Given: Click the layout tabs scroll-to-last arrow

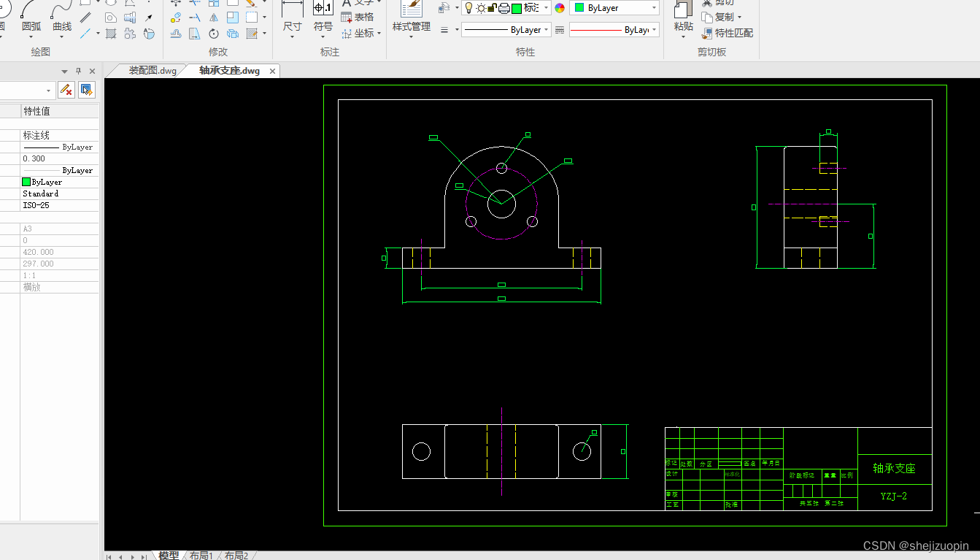Looking at the screenshot, I should pyautogui.click(x=145, y=556).
